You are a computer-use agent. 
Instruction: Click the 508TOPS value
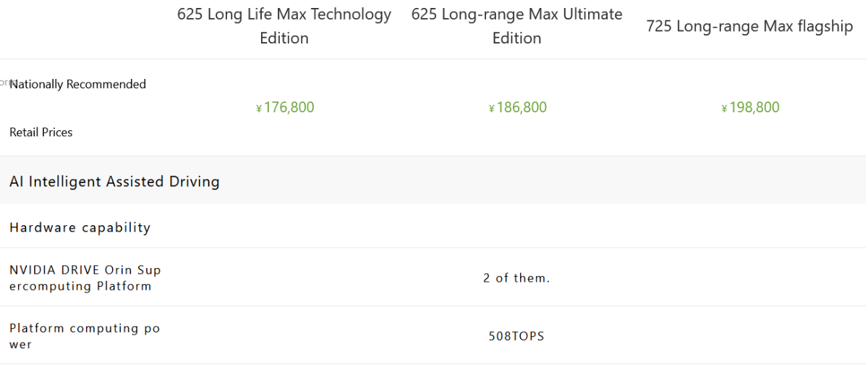tap(516, 336)
